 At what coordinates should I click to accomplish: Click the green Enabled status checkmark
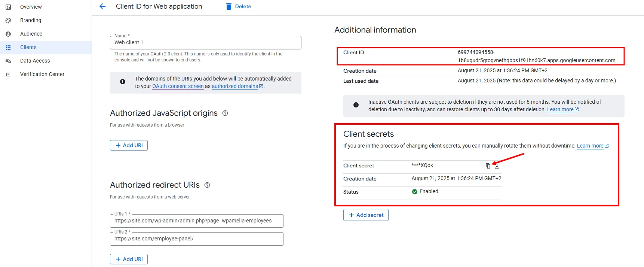415,192
